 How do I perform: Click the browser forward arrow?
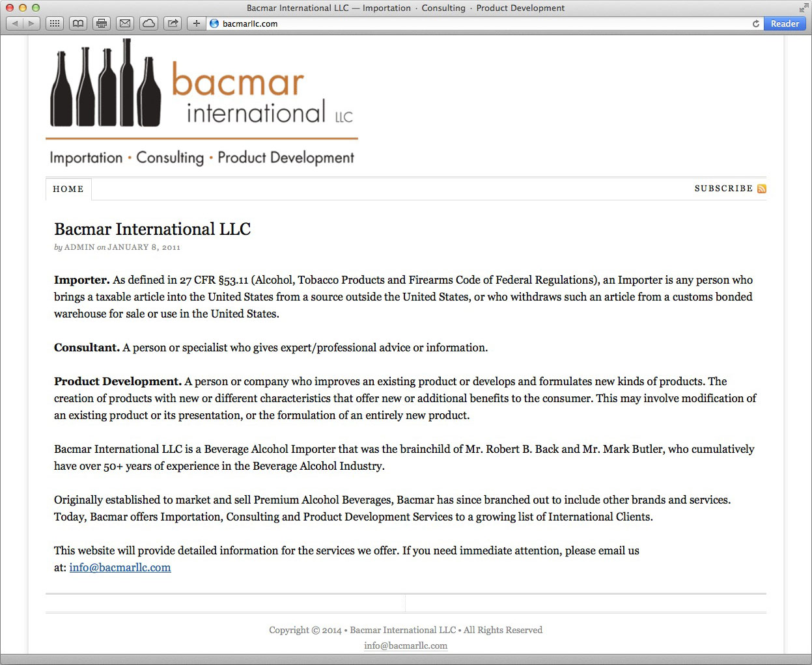[31, 23]
